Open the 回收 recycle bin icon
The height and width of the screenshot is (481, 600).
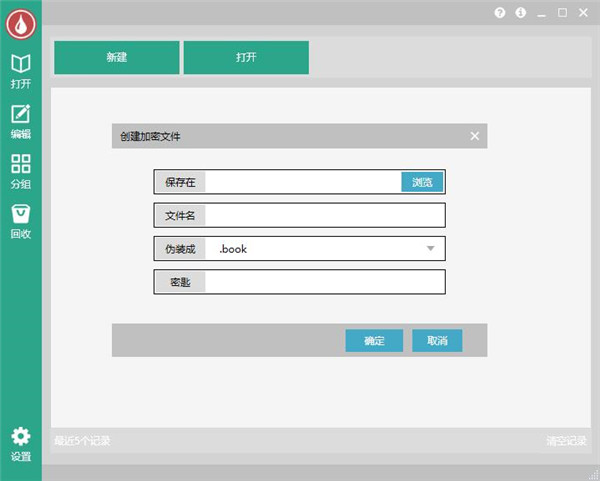(x=21, y=222)
